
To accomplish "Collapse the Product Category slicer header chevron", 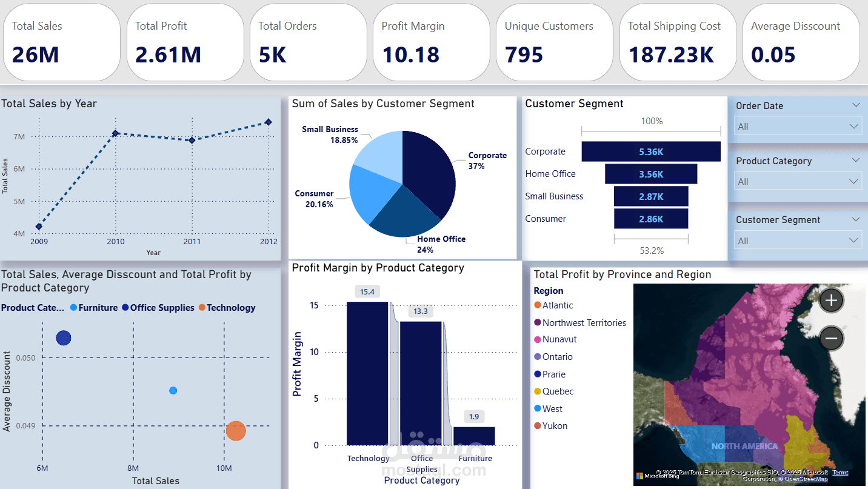I will click(x=855, y=161).
